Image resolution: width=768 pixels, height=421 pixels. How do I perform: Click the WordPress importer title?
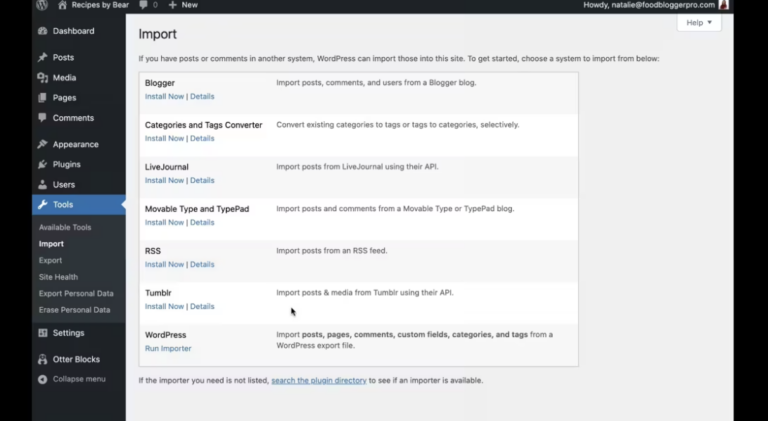166,335
